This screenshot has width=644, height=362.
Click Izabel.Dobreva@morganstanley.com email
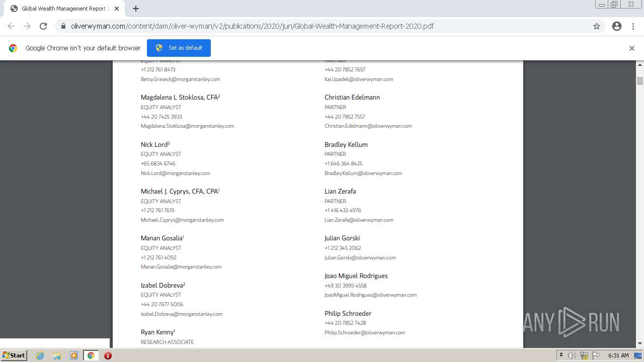[x=181, y=314]
